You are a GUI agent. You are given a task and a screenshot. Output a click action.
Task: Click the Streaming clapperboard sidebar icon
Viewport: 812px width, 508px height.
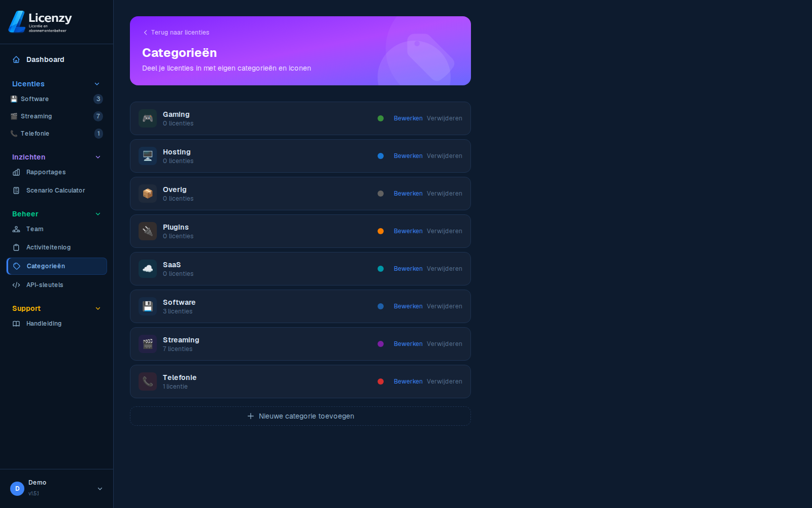[14, 116]
